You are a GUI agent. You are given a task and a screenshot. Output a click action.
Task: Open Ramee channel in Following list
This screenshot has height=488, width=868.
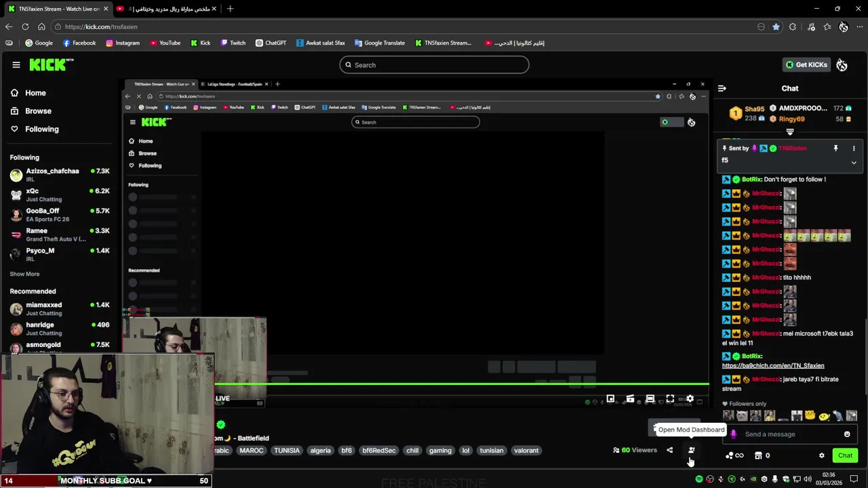click(60, 235)
